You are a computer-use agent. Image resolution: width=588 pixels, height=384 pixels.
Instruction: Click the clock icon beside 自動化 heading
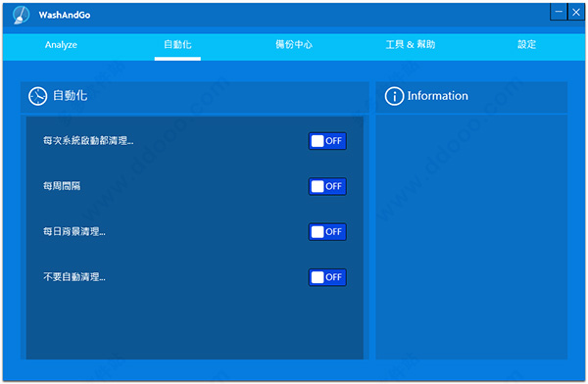click(37, 96)
